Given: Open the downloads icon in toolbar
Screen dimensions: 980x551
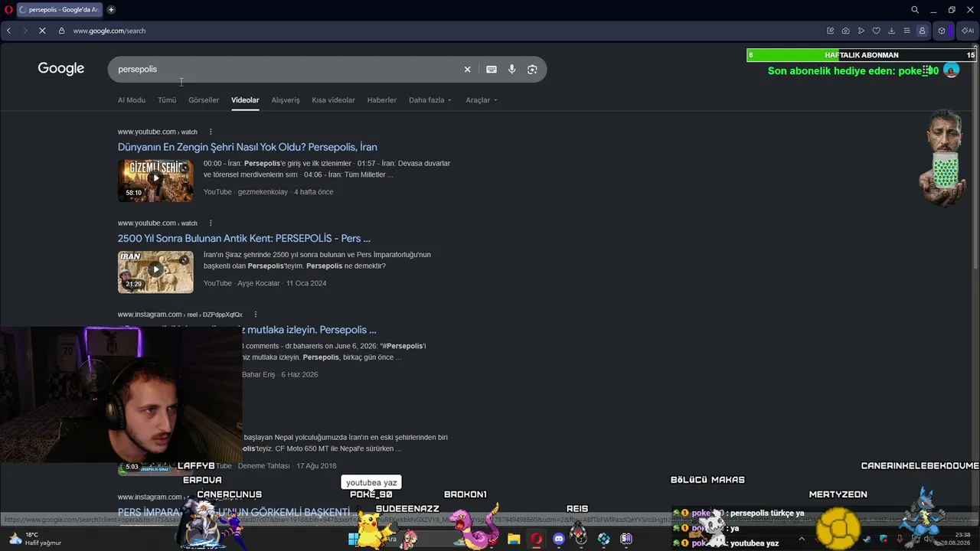Looking at the screenshot, I should tap(892, 31).
